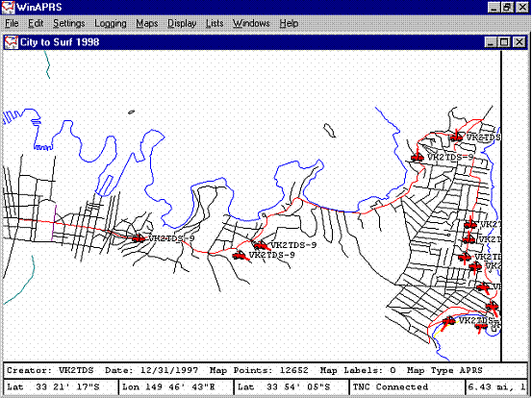Click the westernmost VK2TDS-9 map label

tap(171, 238)
